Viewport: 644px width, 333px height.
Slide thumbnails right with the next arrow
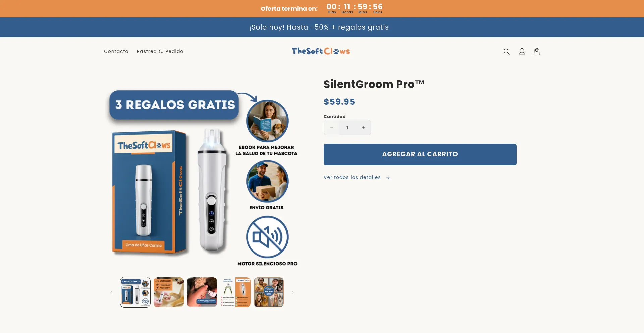(x=292, y=292)
